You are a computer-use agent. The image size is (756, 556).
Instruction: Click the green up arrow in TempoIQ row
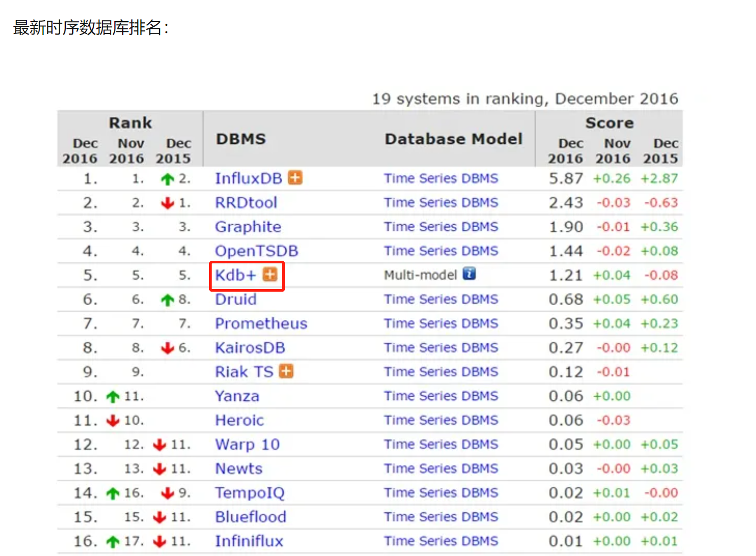(x=113, y=493)
